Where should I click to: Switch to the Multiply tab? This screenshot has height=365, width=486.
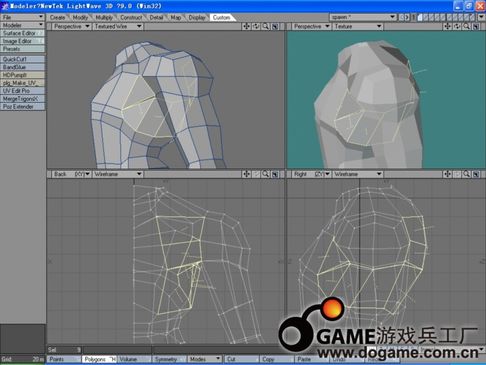tap(104, 17)
